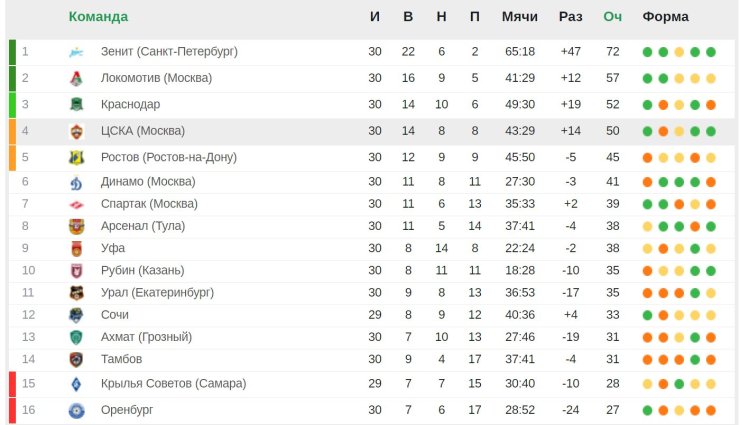Click Zenit's first green form dot

pyautogui.click(x=648, y=52)
